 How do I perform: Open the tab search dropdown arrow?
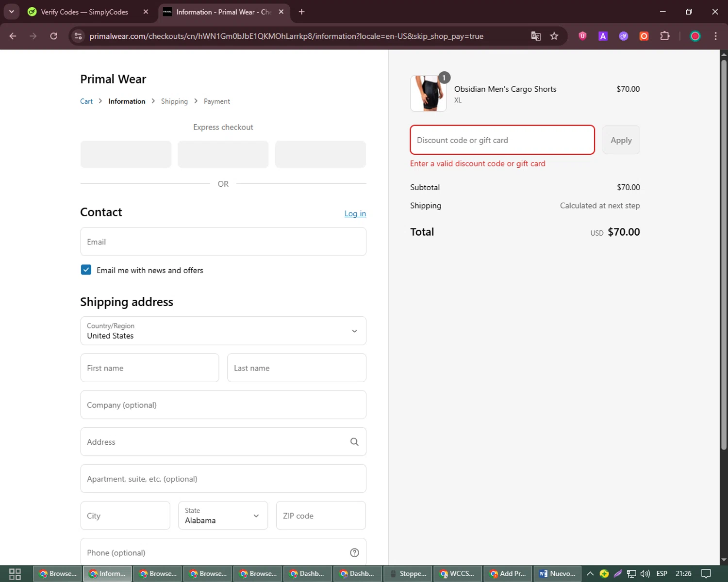pos(11,12)
